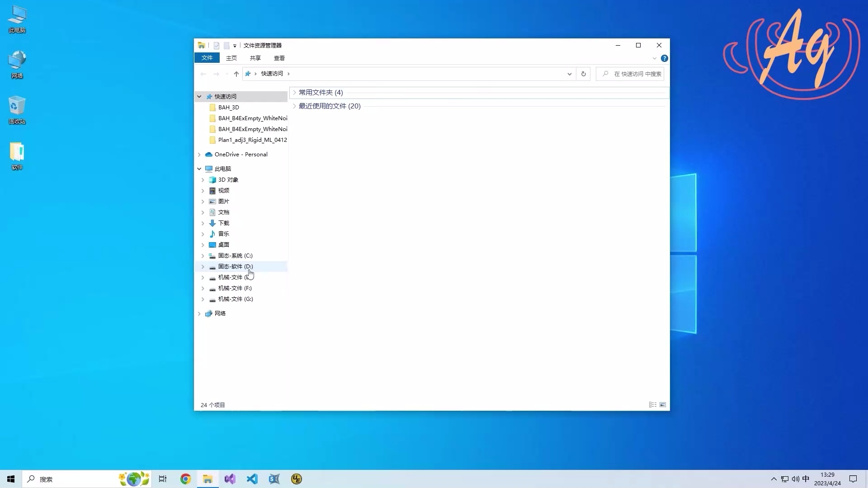Collapse the 此电脑 tree node

coord(199,168)
